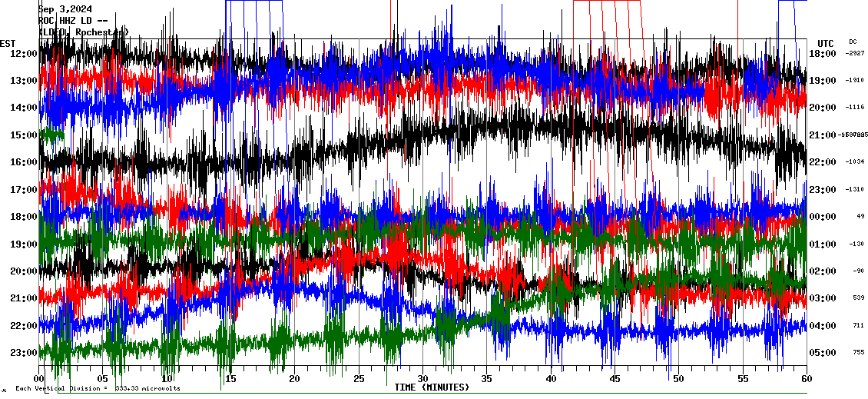Click the ROC HHZ LD station header
Image resolution: width=868 pixels, height=399 pixels.
point(74,21)
